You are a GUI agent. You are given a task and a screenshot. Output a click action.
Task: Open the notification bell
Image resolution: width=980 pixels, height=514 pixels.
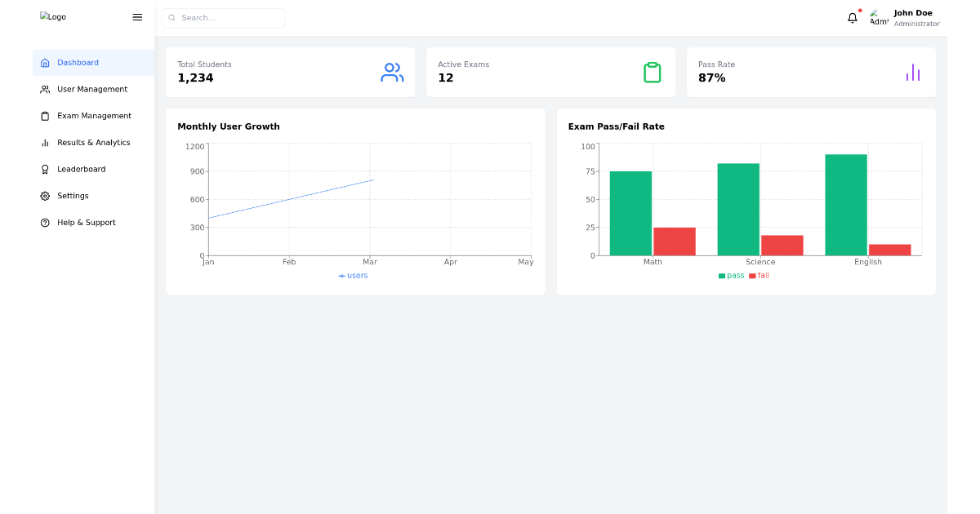coord(852,17)
